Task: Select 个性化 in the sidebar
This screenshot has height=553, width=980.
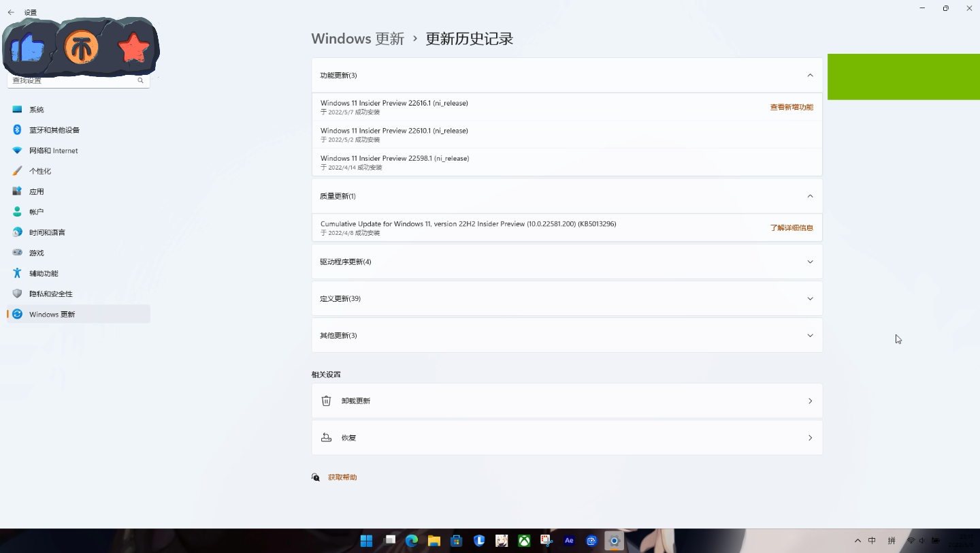Action: (x=39, y=170)
